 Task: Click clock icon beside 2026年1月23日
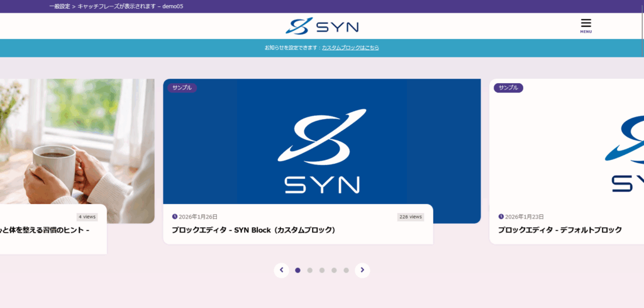tap(501, 217)
